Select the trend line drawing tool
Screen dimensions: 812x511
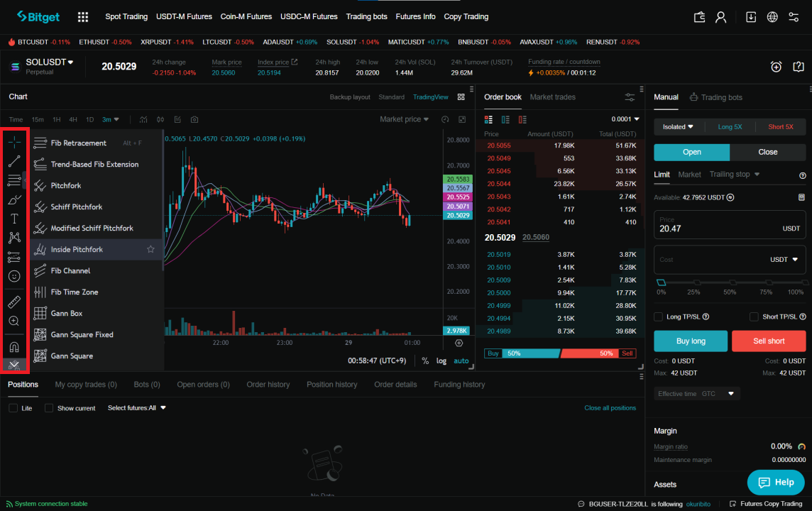pyautogui.click(x=14, y=161)
